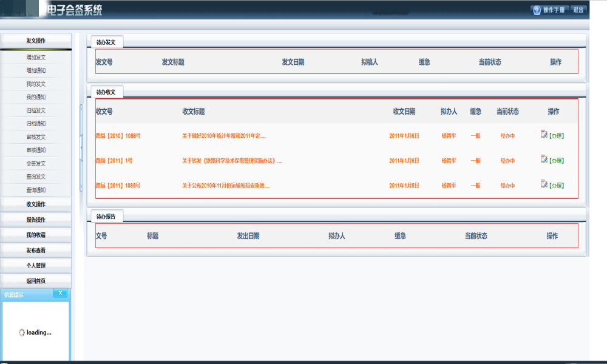Screen dimensions: 607x364
Task: Open document titled 关于转发《铁路科学技术保密管理实施办法》
Action: 232,161
